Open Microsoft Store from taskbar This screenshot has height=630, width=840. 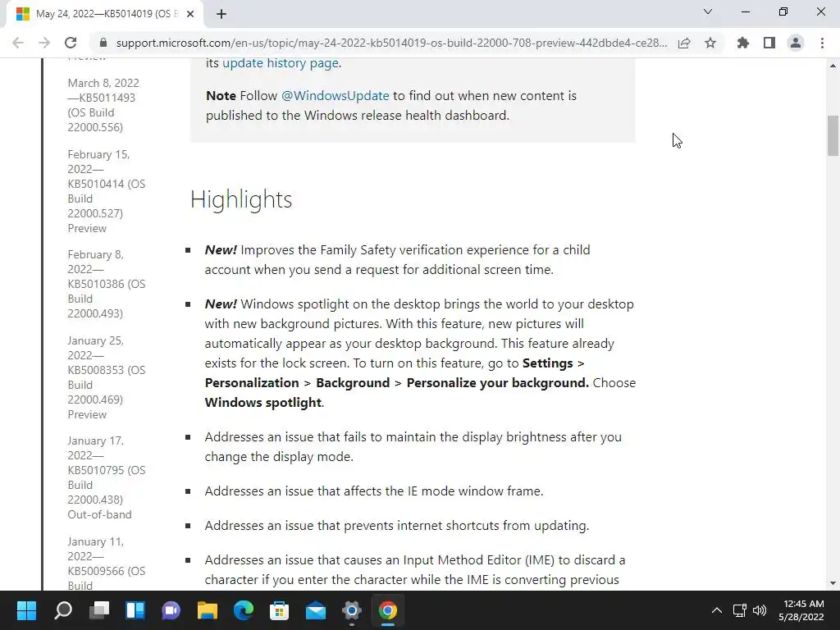[280, 610]
